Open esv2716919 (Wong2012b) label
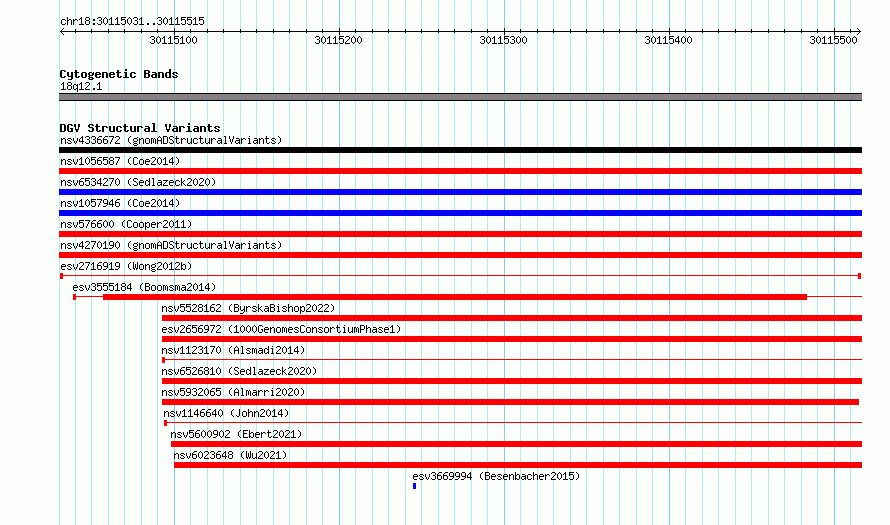The height and width of the screenshot is (525, 890). (x=126, y=266)
